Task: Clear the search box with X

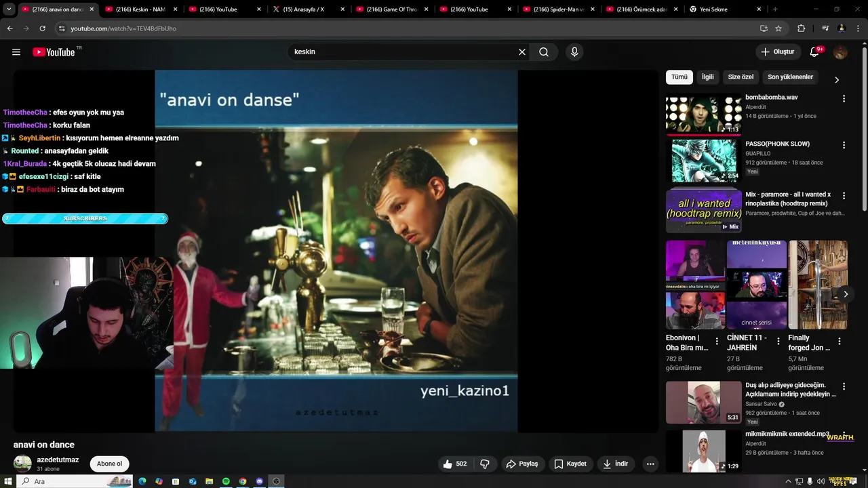Action: tap(522, 52)
